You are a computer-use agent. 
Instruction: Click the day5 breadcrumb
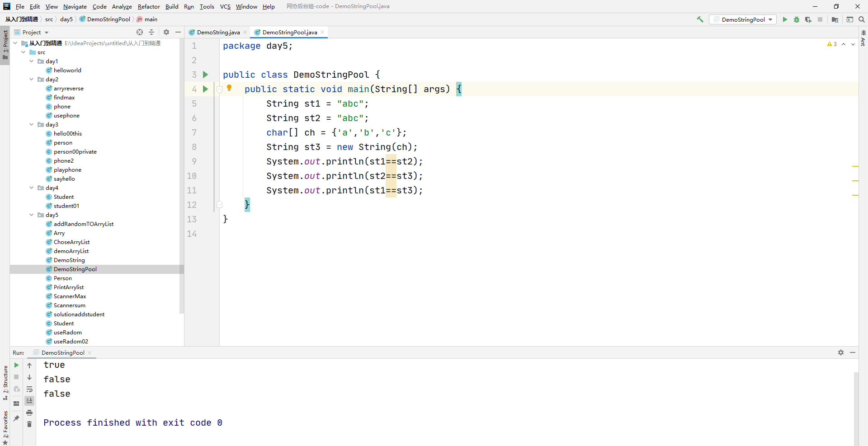pos(66,19)
